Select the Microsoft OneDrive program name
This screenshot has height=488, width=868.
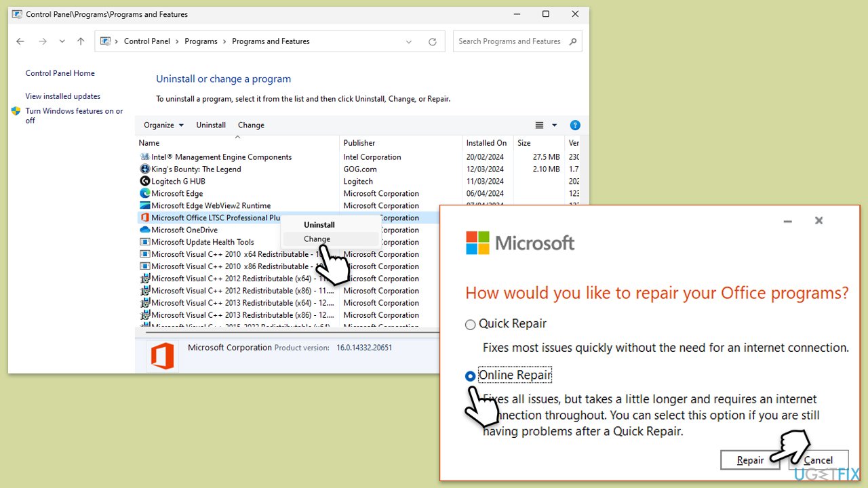184,230
